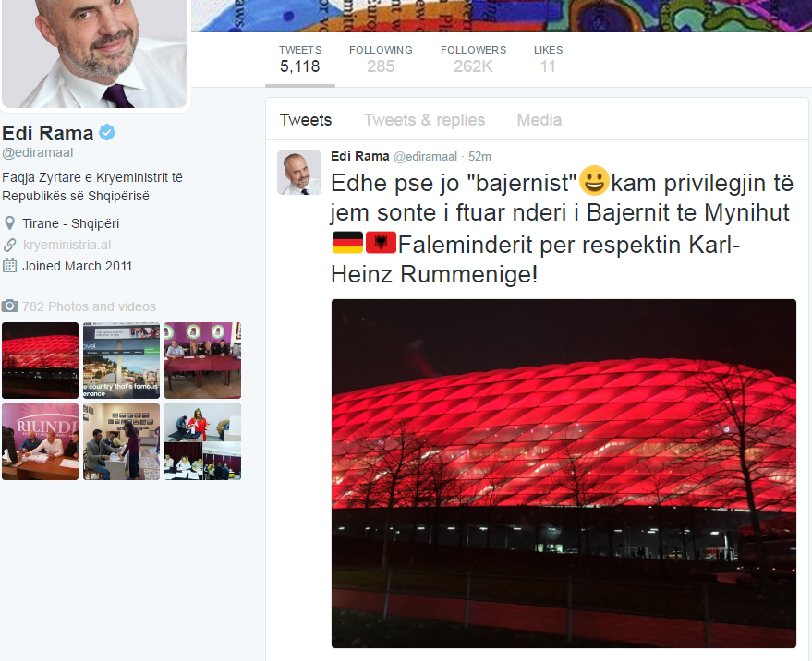Open the kryeministria.al website link
812x661 pixels.
click(x=67, y=245)
